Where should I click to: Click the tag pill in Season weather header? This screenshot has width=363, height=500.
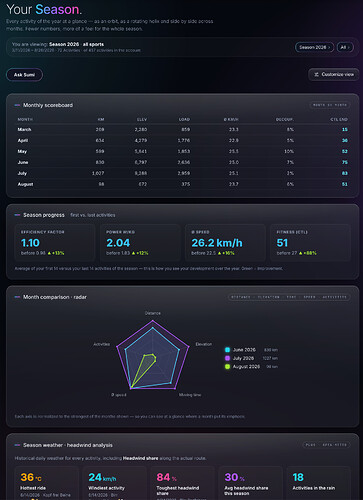point(326,445)
